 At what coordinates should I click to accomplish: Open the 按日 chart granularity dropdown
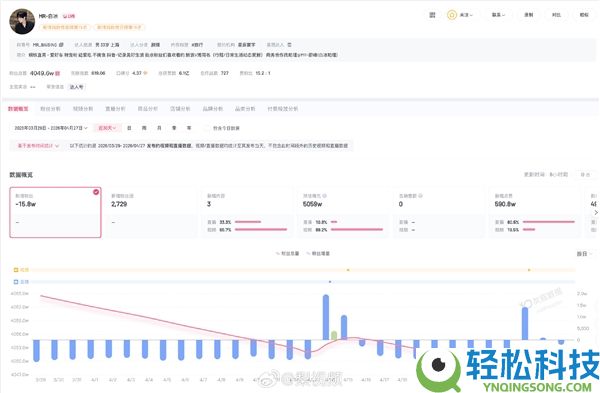[584, 254]
